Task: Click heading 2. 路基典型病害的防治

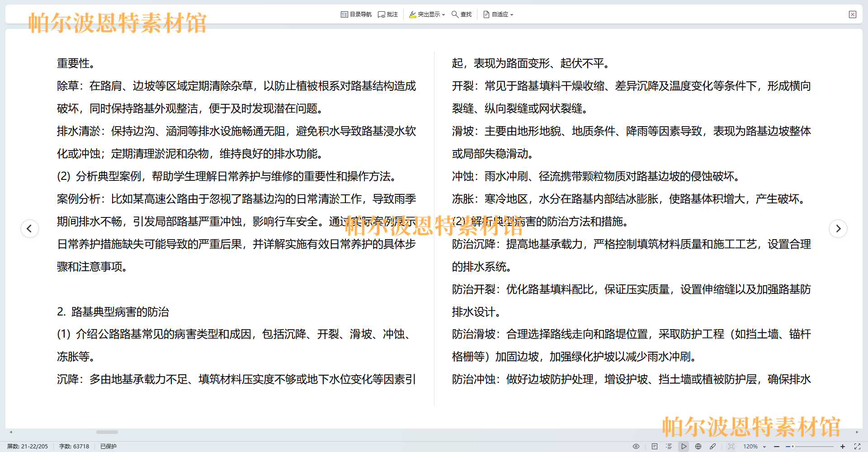Action: coord(113,312)
